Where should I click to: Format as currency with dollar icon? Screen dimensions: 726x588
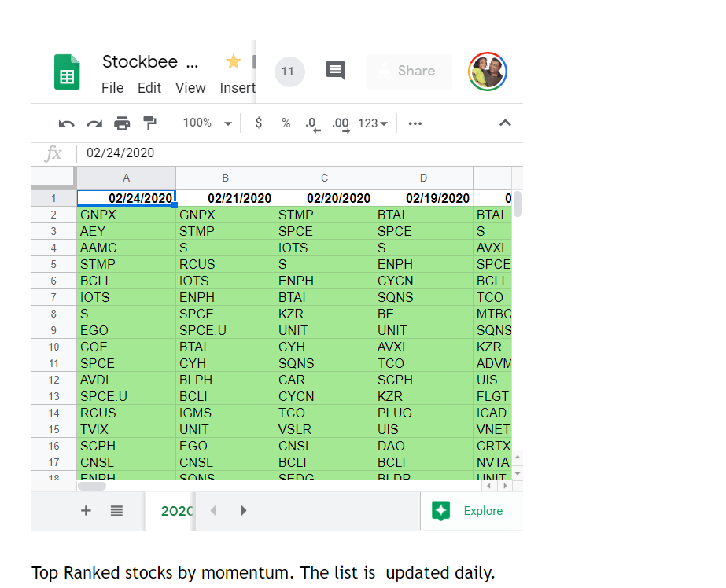pos(259,123)
